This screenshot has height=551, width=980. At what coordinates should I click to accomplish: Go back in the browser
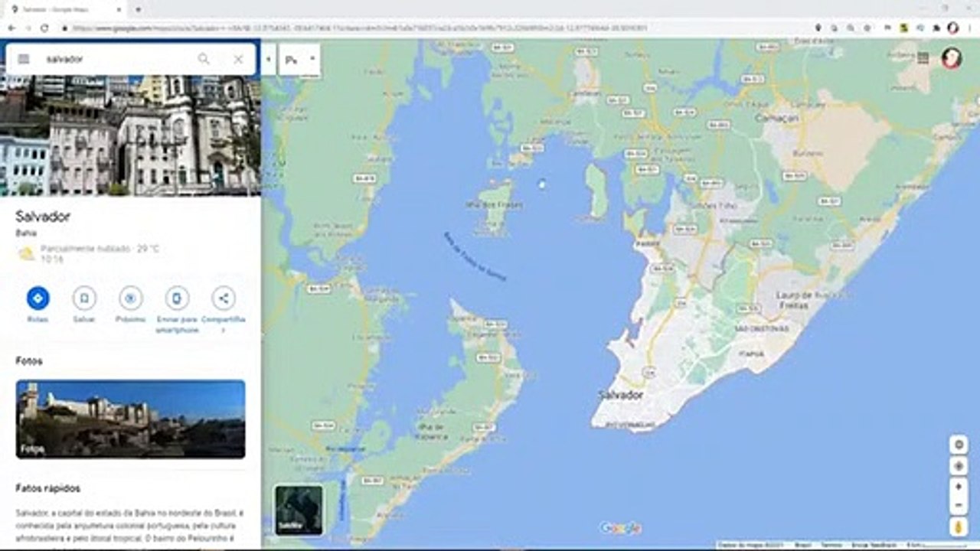tap(11, 28)
